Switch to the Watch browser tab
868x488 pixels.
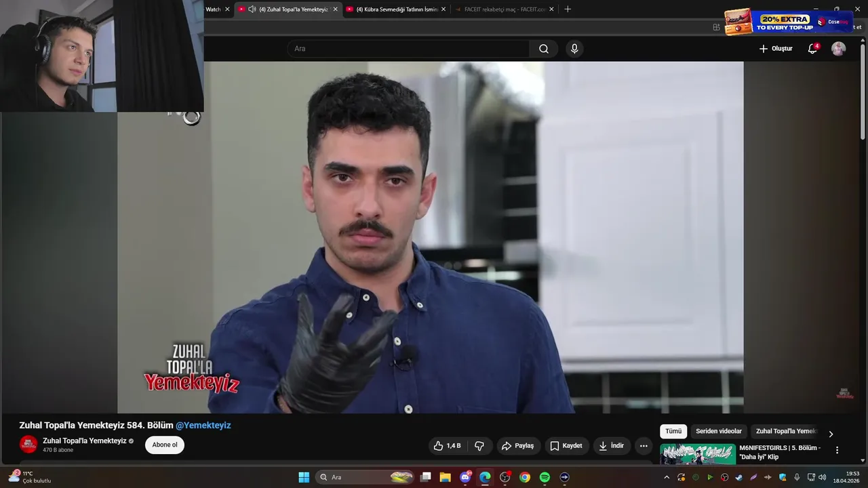[213, 9]
